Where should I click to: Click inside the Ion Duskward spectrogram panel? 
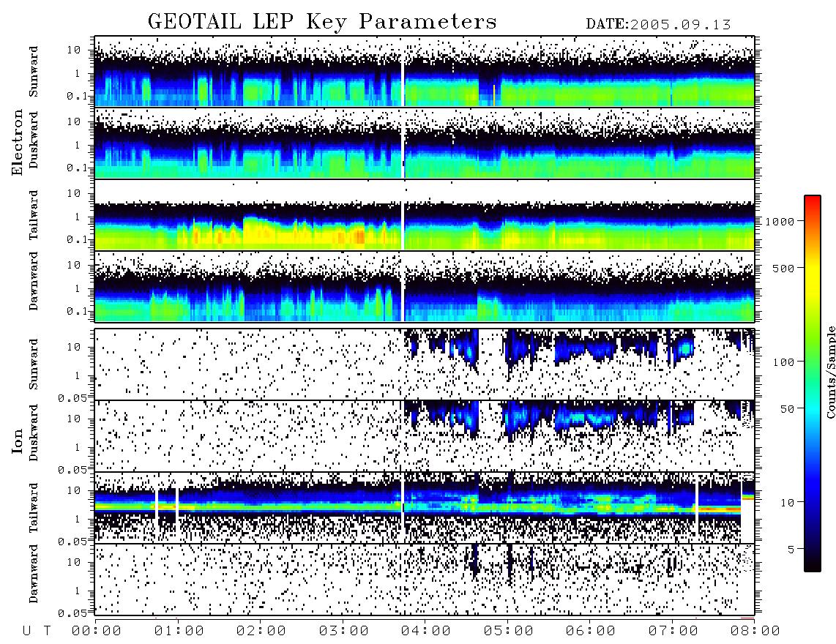pos(425,436)
